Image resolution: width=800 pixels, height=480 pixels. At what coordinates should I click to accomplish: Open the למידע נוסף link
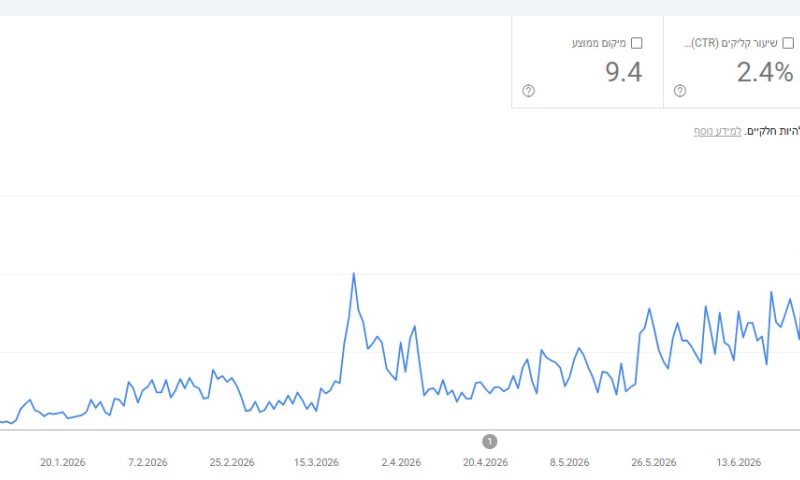pyautogui.click(x=717, y=131)
